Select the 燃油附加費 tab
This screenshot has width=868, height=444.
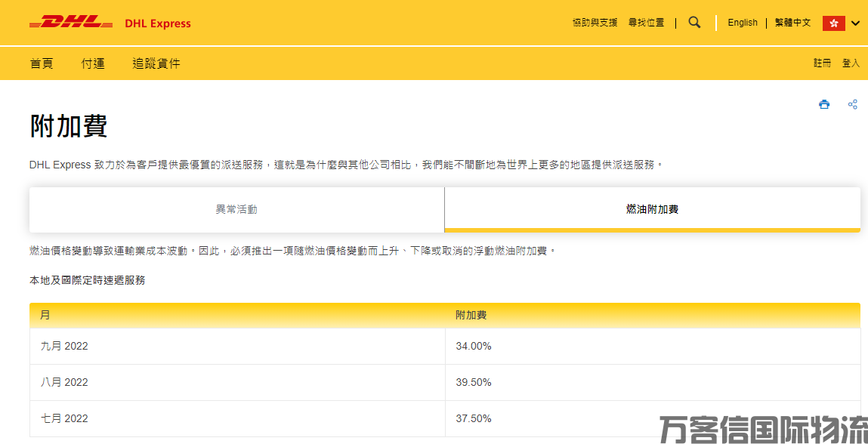tap(652, 209)
